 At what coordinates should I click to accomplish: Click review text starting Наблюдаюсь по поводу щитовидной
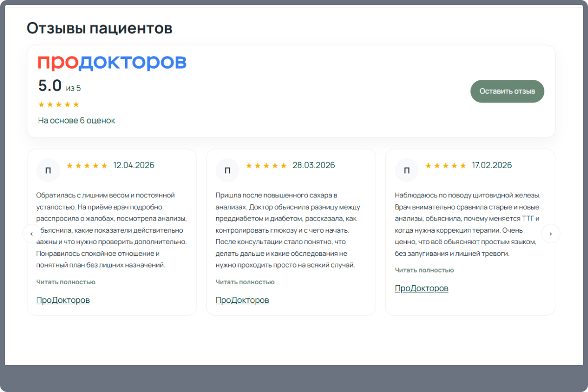[467, 224]
